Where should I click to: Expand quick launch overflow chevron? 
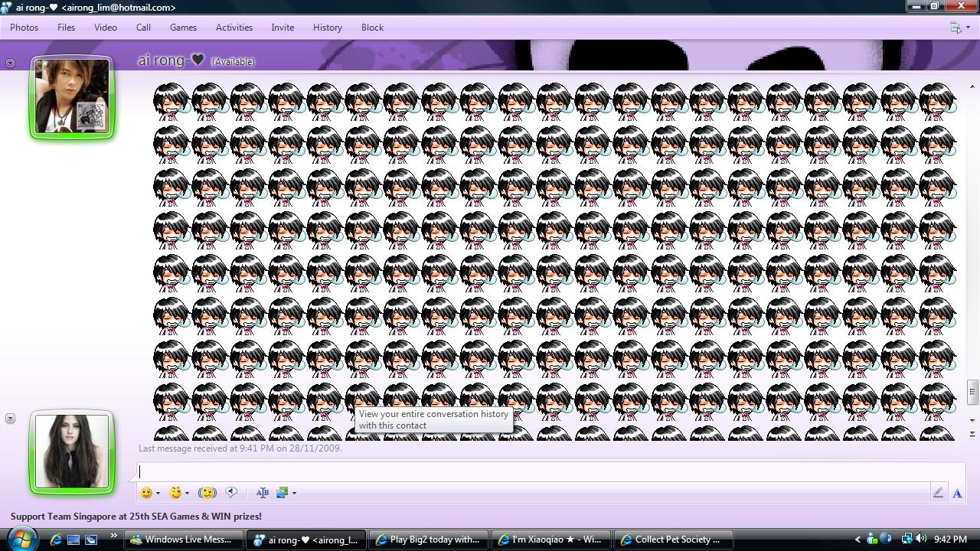[x=114, y=536]
